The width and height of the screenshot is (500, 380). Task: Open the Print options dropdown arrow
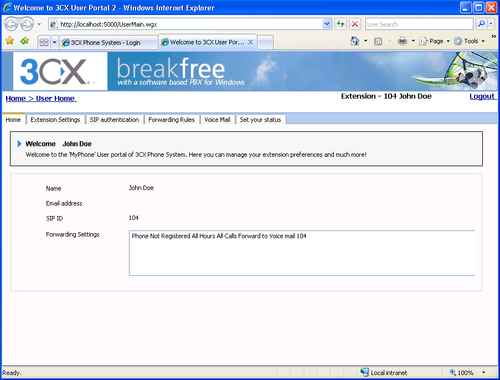coord(413,41)
